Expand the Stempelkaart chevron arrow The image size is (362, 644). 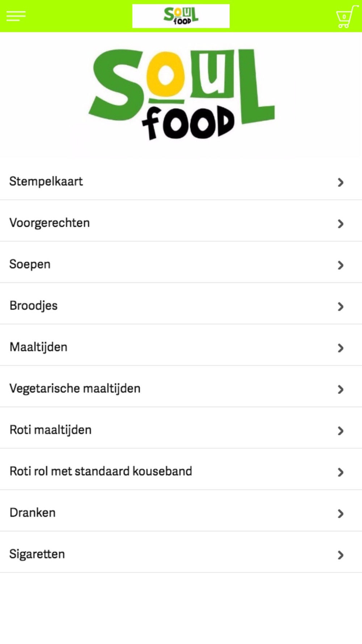click(340, 183)
